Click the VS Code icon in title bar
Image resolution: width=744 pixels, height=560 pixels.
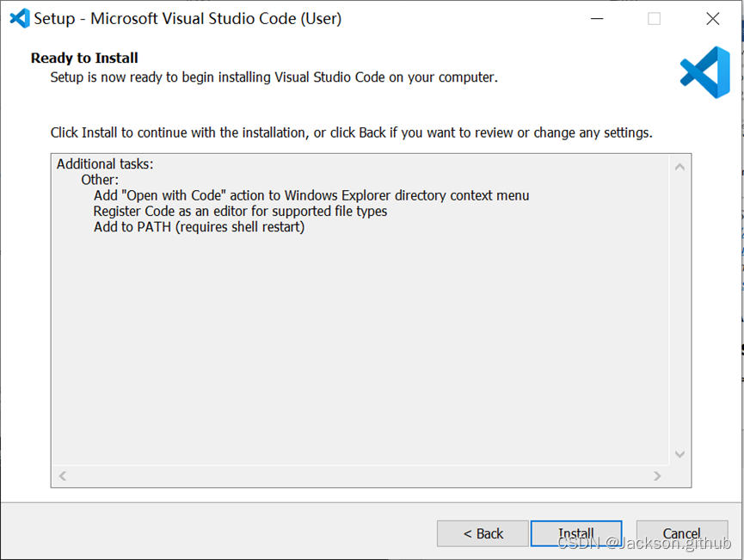[20, 18]
